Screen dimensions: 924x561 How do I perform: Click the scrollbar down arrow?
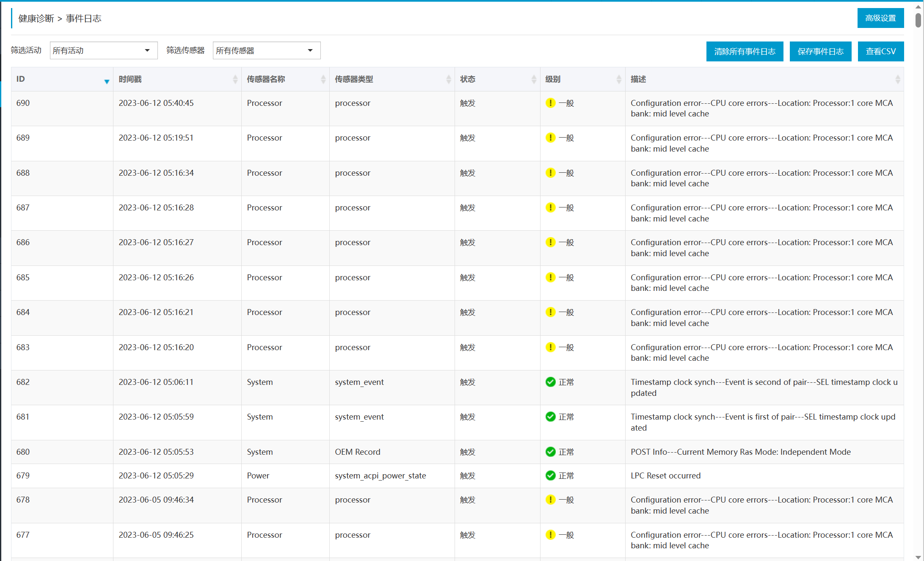[x=918, y=557]
